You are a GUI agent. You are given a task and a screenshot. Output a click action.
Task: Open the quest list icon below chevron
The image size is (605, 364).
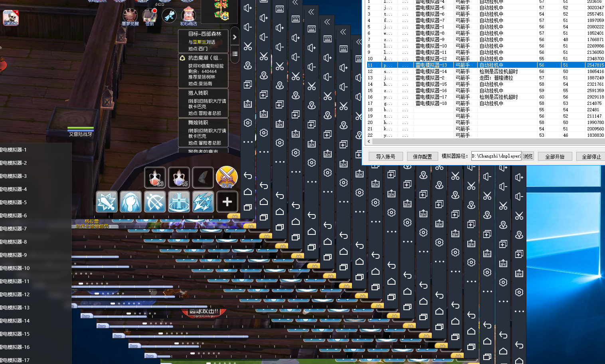tap(235, 54)
